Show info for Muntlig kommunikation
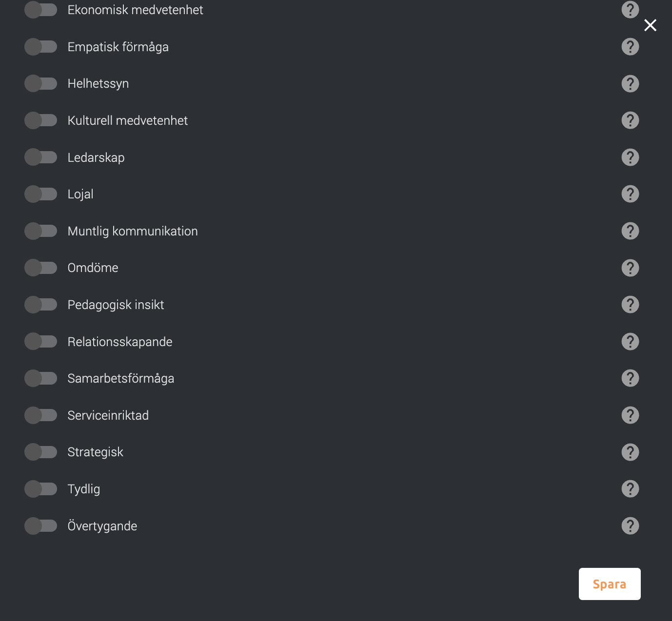Image resolution: width=672 pixels, height=621 pixels. 630,231
